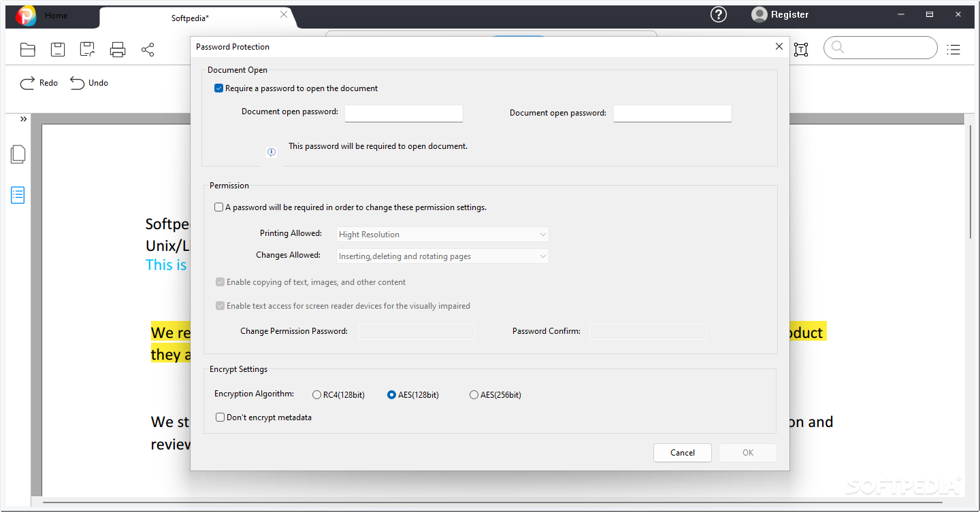Click the Save As icon
The image size is (980, 512).
87,49
